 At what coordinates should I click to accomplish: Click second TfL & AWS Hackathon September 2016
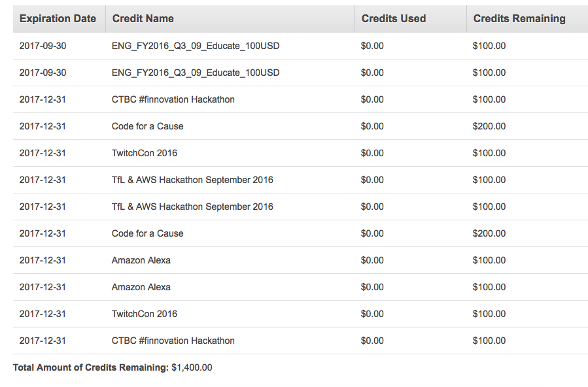192,207
